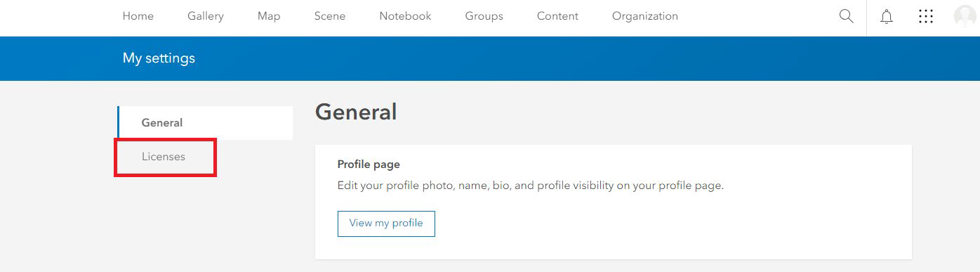Open the Gallery menu item
This screenshot has height=272, width=980.
tap(206, 16)
